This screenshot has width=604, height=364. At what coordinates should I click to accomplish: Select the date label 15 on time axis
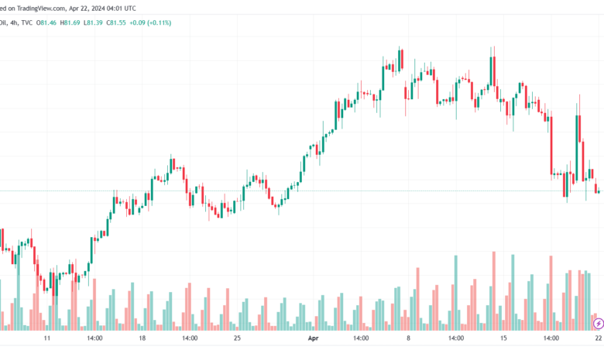click(503, 338)
